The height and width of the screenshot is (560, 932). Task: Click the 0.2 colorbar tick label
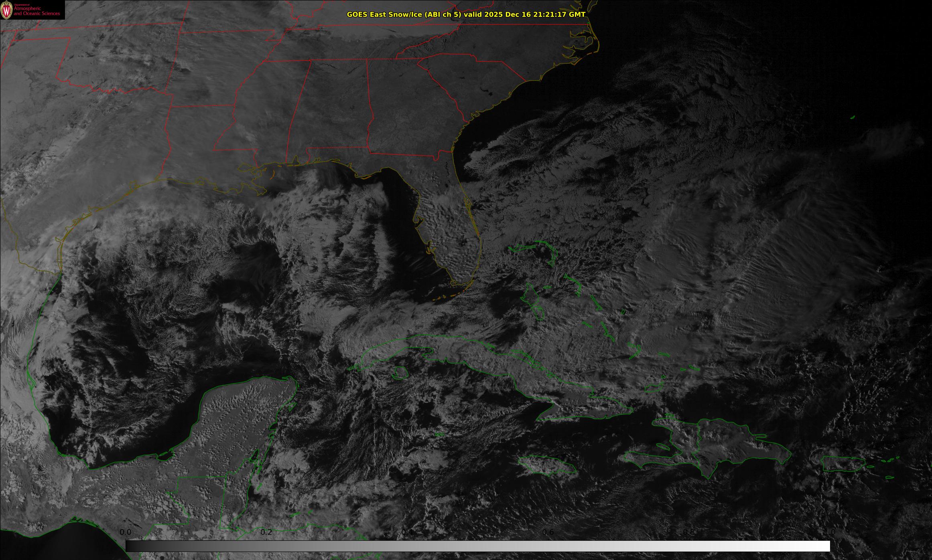[266, 532]
